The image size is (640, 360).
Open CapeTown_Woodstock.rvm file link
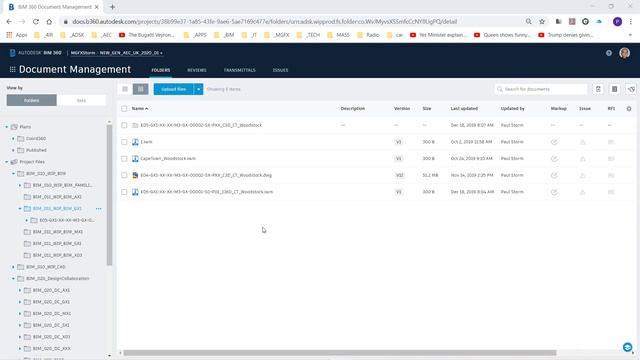point(168,158)
